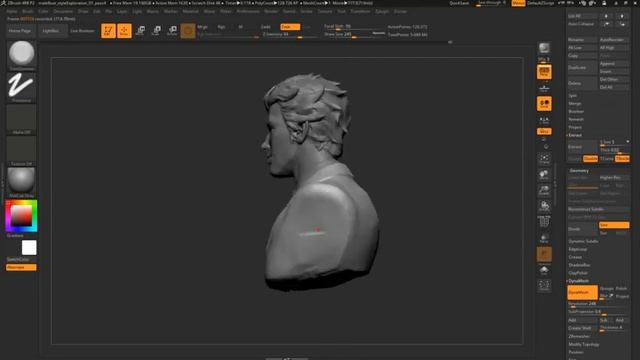
Task: Render with the BPR icon
Action: pyautogui.click(x=544, y=48)
